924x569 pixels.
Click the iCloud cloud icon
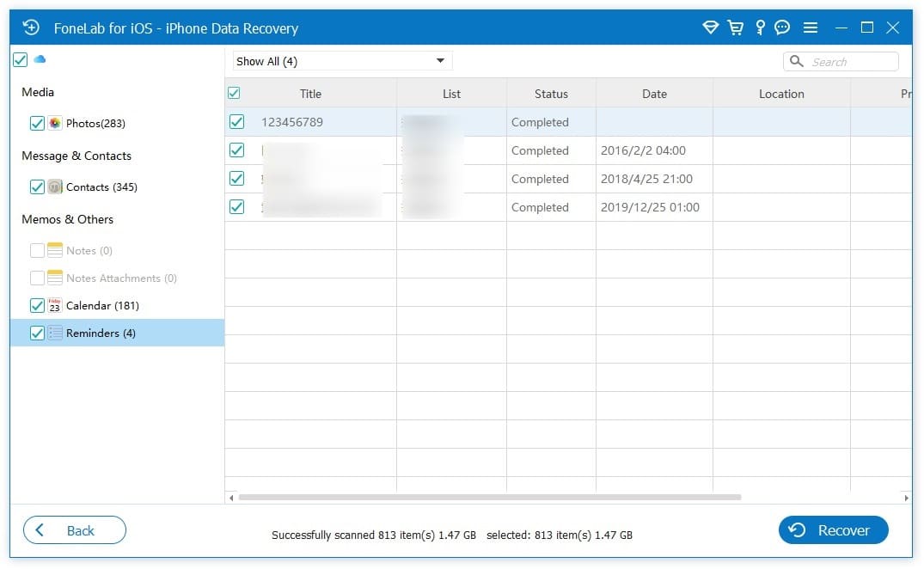40,59
